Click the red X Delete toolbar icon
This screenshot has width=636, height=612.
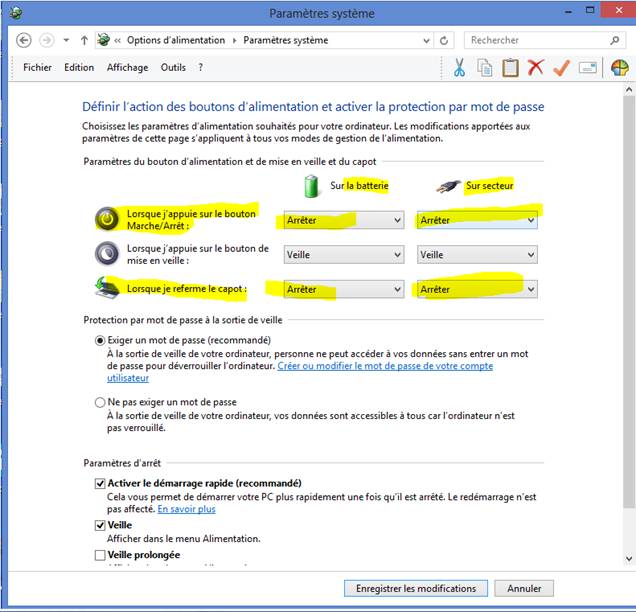pyautogui.click(x=536, y=67)
